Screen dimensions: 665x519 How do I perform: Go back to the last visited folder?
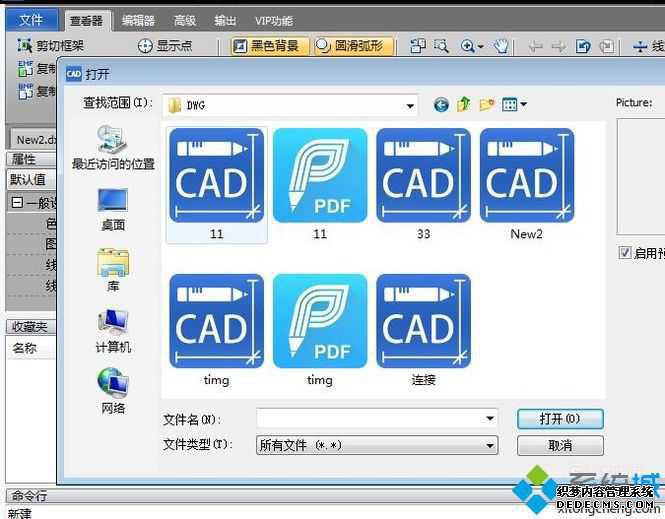tap(441, 104)
